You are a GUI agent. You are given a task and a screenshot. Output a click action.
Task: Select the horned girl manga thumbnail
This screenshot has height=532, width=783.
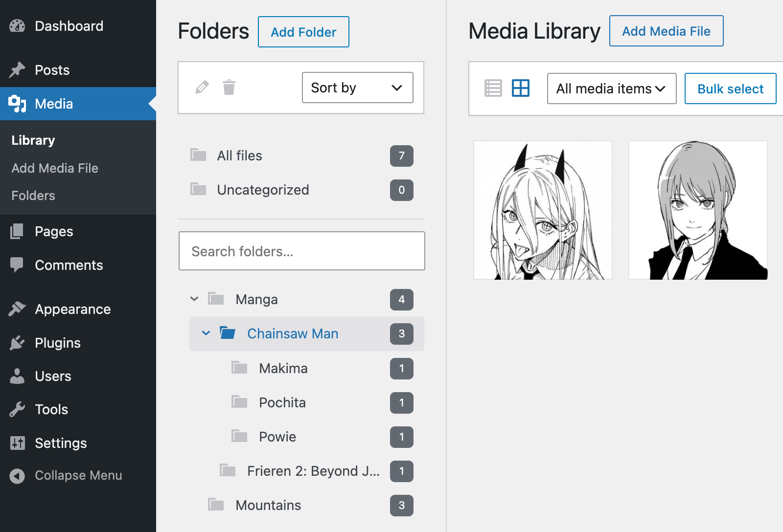543,210
